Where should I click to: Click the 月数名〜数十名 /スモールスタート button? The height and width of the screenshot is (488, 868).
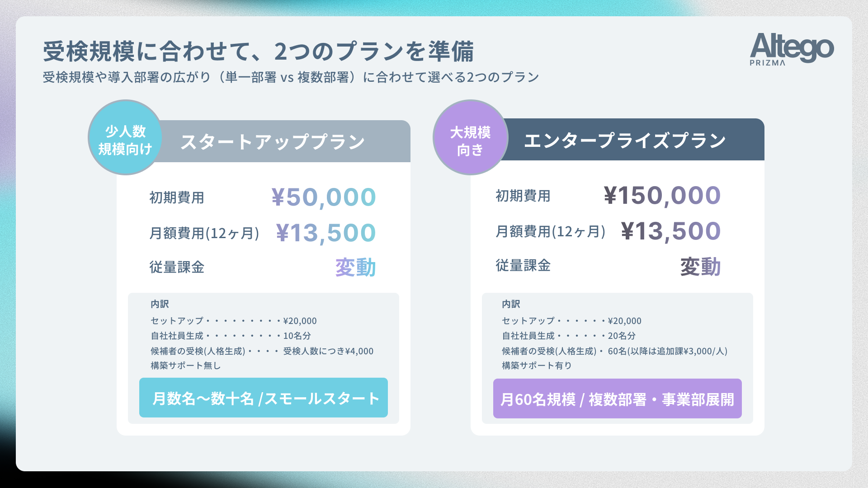point(264,398)
